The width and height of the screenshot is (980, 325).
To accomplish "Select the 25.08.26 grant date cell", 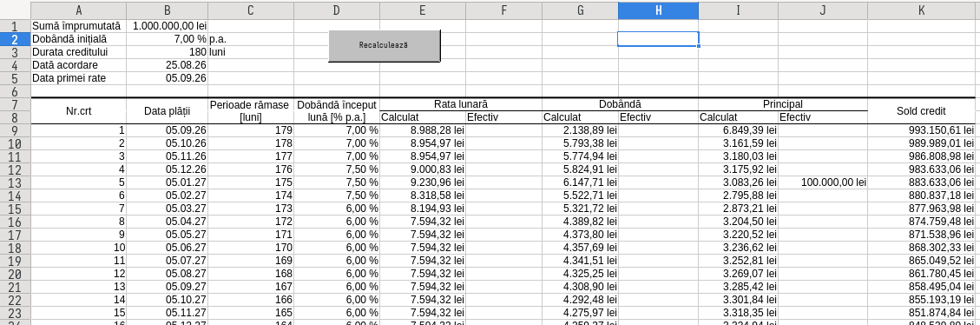I will click(167, 65).
